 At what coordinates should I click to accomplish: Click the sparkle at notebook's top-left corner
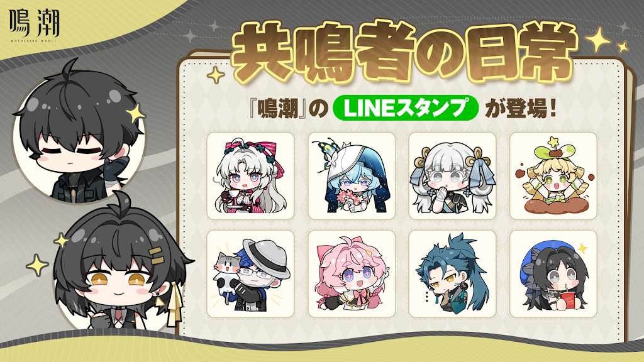tap(216, 75)
